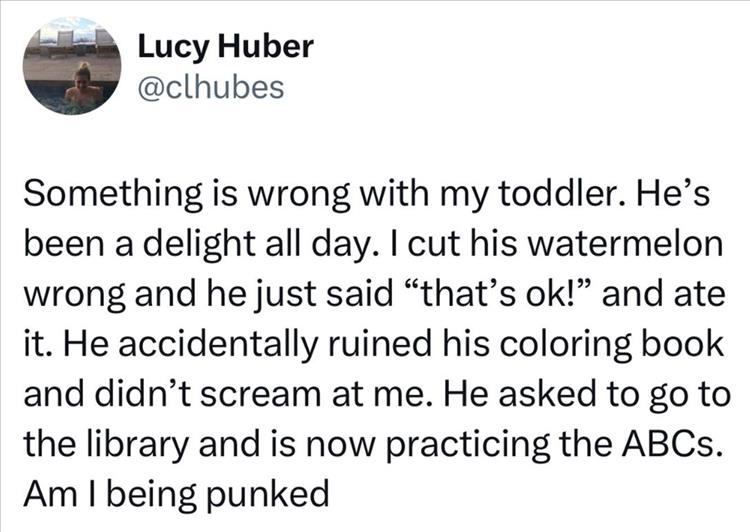Open the Lucy Huber display name
750x532 pixels.
211,46
